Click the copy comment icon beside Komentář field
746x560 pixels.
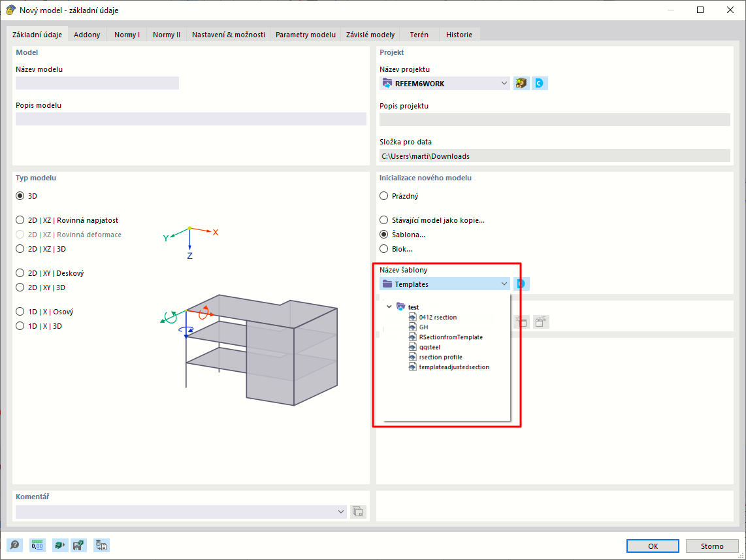coord(358,512)
